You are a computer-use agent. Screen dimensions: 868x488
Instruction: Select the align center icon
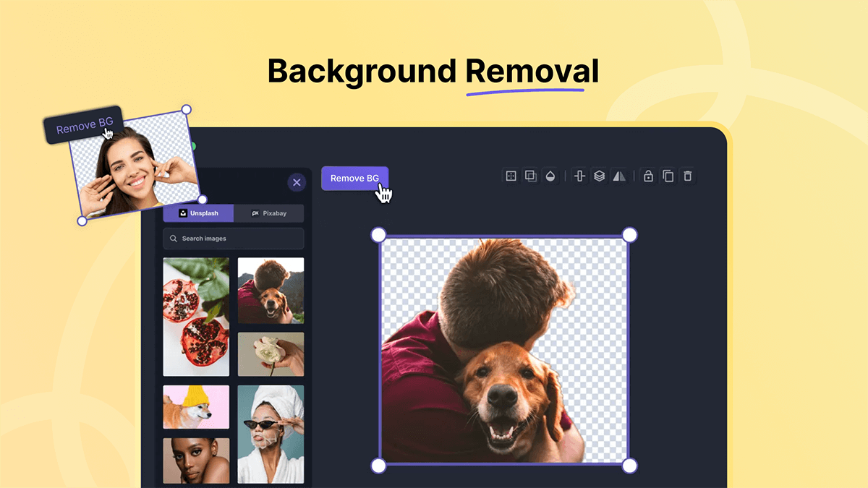point(579,176)
